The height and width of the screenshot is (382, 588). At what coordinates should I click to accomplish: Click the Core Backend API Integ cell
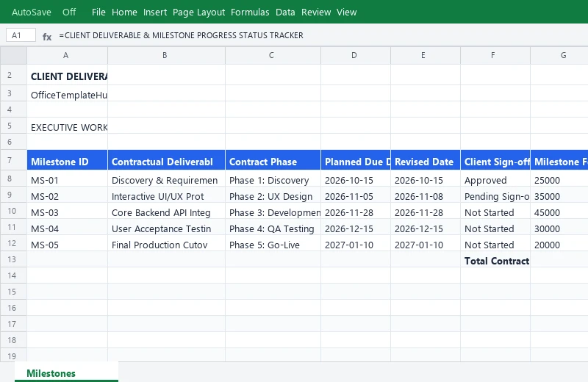point(167,212)
